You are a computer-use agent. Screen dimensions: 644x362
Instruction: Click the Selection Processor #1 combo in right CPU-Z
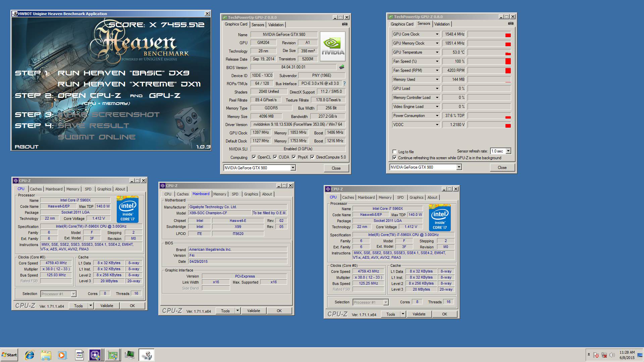(x=371, y=302)
